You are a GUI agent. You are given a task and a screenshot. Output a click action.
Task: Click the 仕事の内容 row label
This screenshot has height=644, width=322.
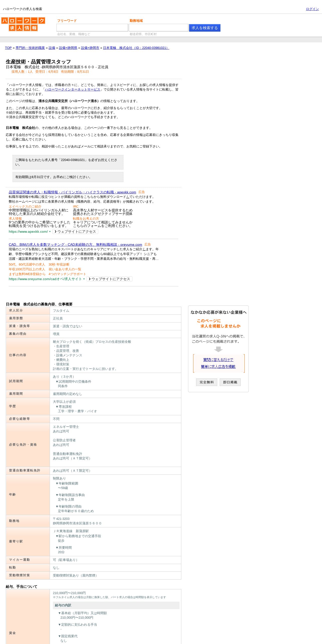point(18,355)
